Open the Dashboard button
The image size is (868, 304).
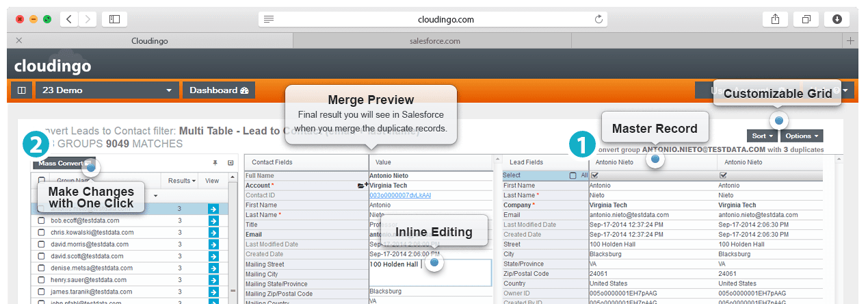click(x=218, y=90)
